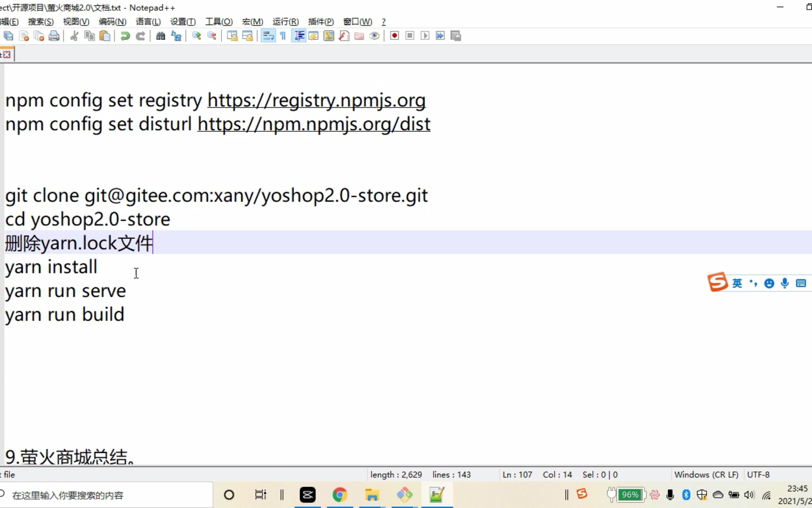The height and width of the screenshot is (508, 812).
Task: Click the Ln : 107 status entry
Action: [517, 474]
